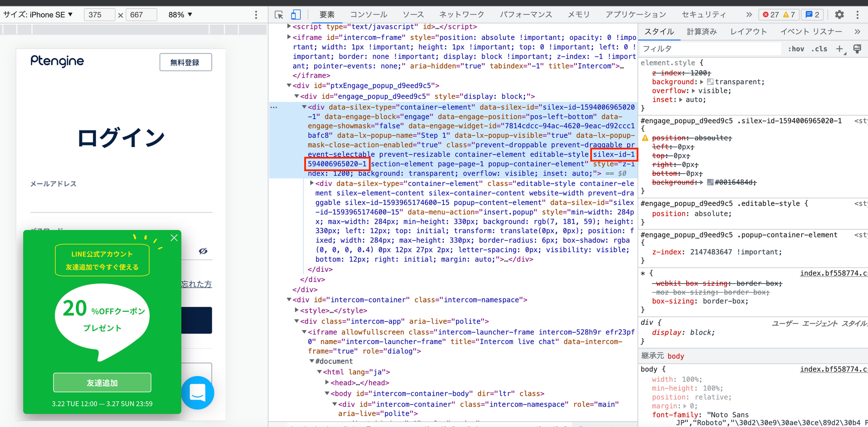Collapse the engage_popup_d9eed9c5 div
Viewport: 868px width, 427px height.
(x=296, y=96)
